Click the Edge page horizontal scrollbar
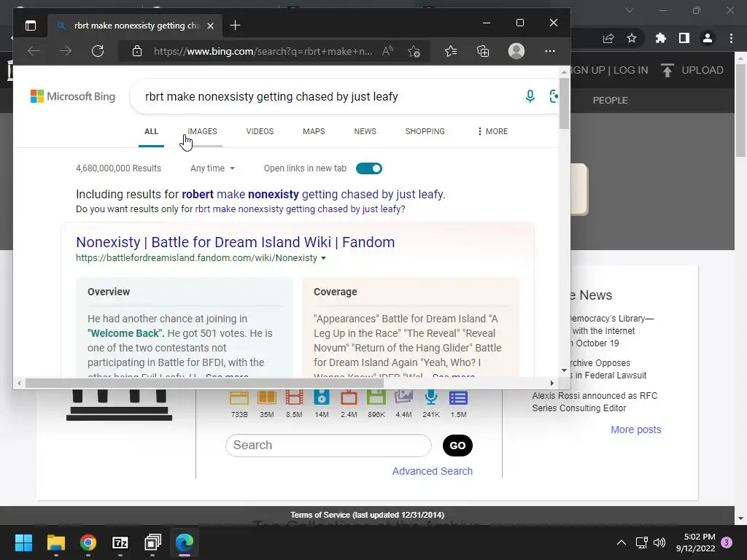747x560 pixels. tap(204, 383)
